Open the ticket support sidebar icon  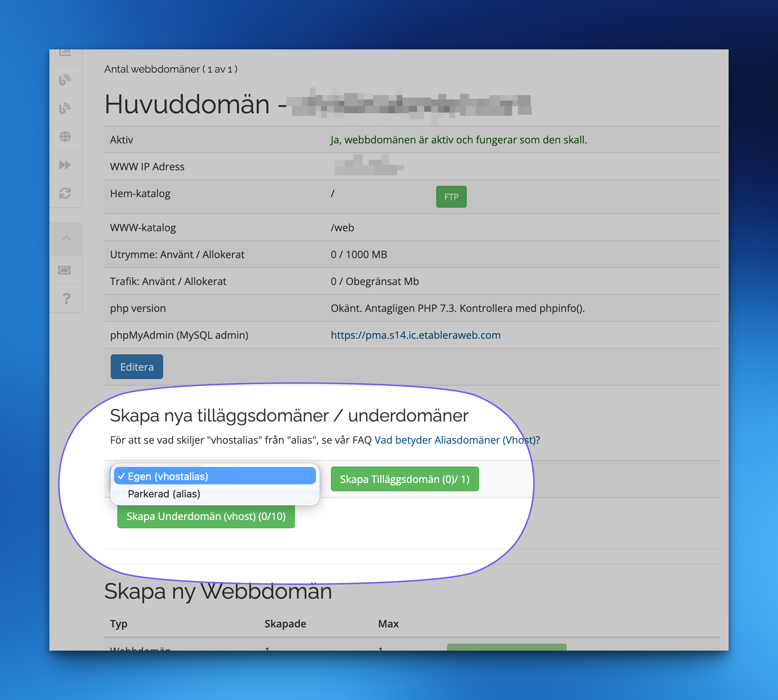click(65, 270)
